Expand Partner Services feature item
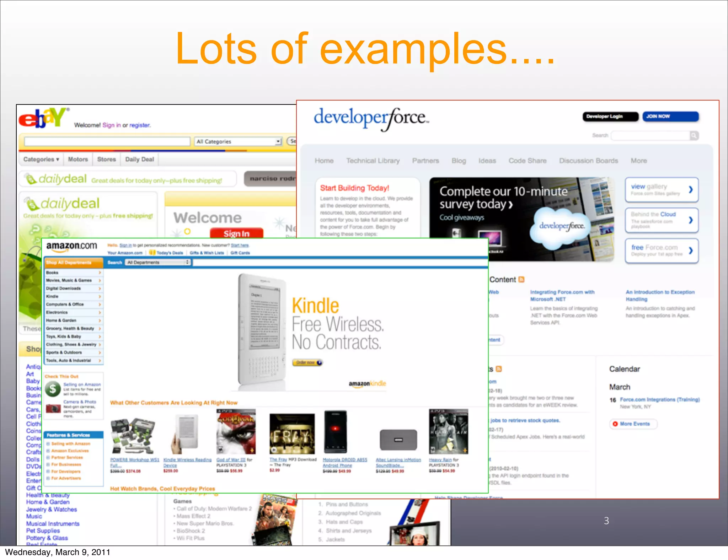The width and height of the screenshot is (728, 560). (48, 458)
